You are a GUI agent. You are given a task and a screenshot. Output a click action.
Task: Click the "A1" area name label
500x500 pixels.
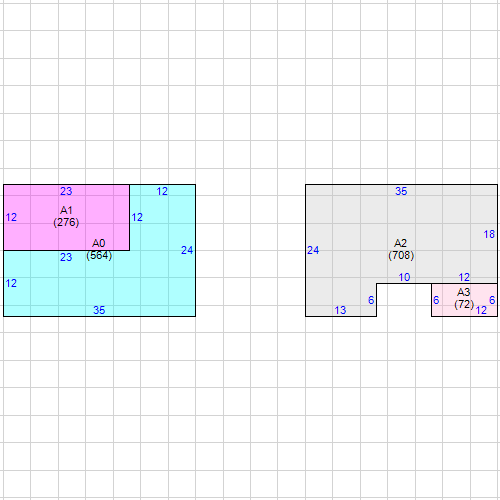pyautogui.click(x=66, y=210)
